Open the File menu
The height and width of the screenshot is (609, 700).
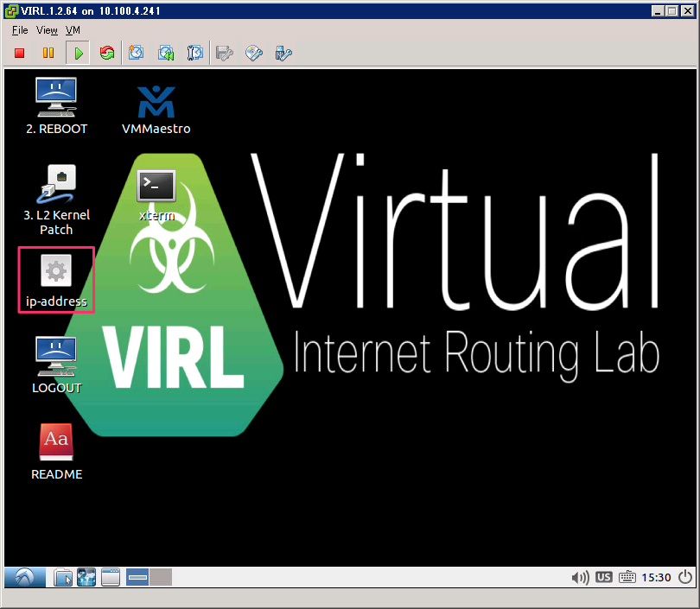[20, 30]
